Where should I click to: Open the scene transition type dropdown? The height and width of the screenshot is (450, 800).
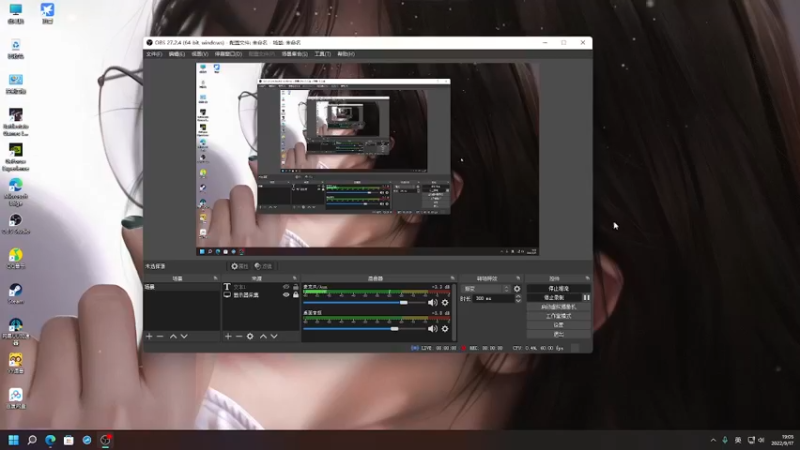click(x=485, y=289)
